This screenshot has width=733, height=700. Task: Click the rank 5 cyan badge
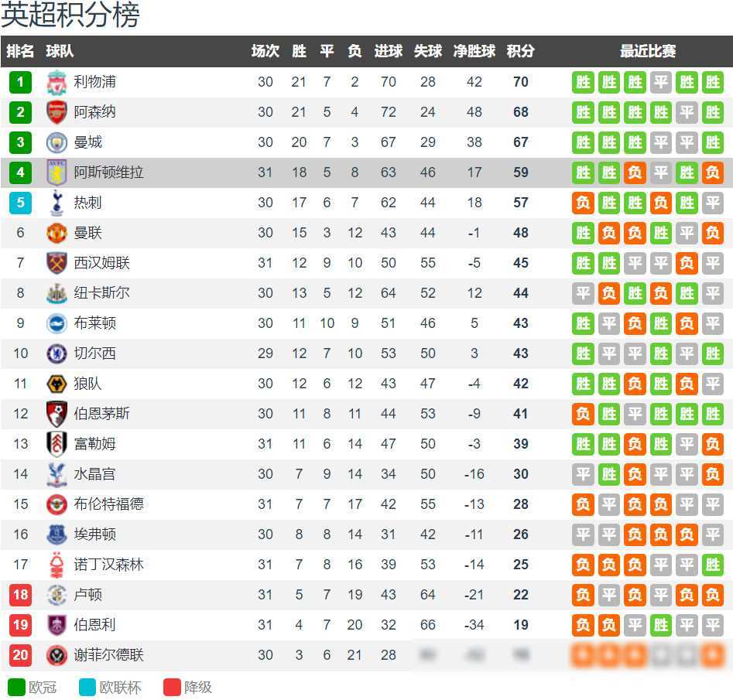[20, 203]
